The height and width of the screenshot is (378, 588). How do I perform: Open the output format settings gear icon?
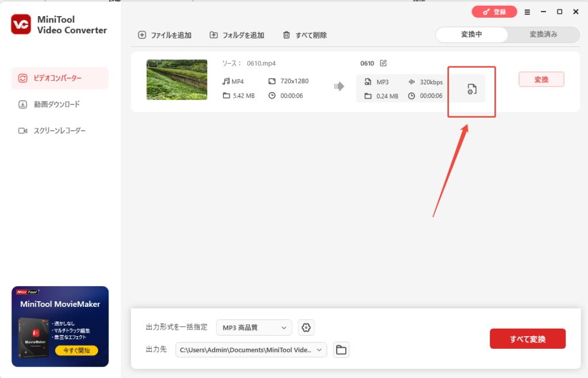click(x=306, y=328)
